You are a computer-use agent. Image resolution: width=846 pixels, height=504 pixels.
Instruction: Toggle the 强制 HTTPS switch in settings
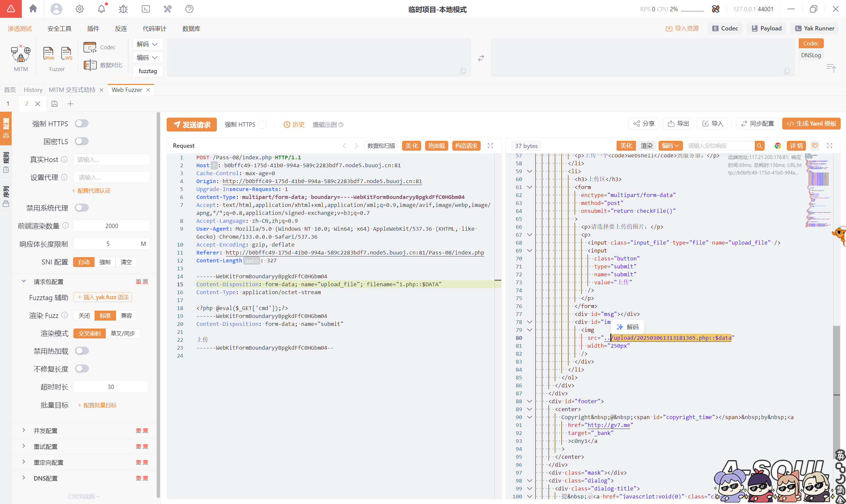pos(82,123)
